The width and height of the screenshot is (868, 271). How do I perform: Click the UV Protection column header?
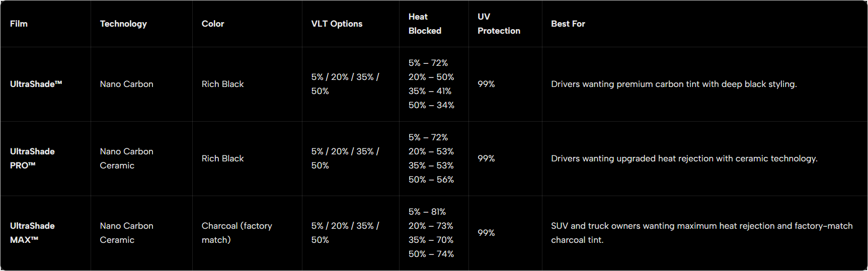point(499,24)
